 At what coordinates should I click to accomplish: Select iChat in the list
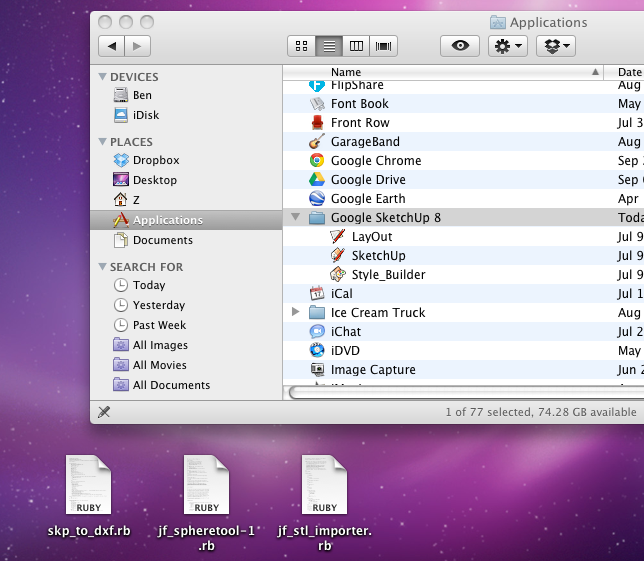coord(463,331)
